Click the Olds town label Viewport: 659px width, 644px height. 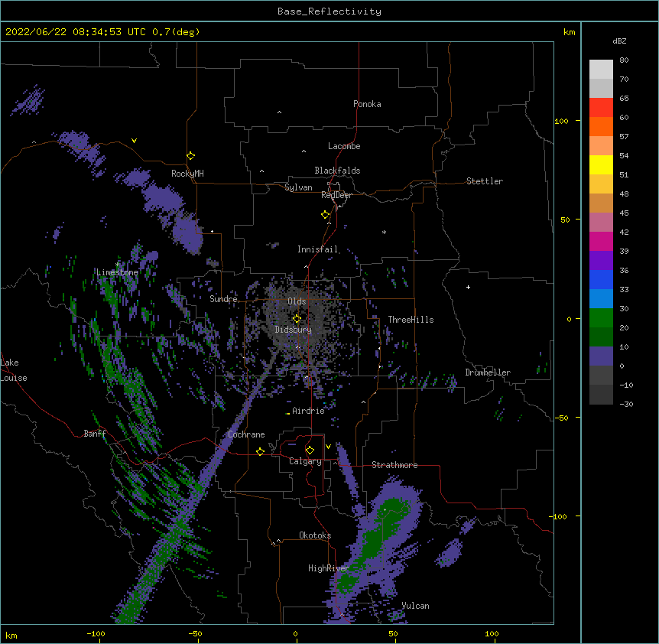coord(297,301)
